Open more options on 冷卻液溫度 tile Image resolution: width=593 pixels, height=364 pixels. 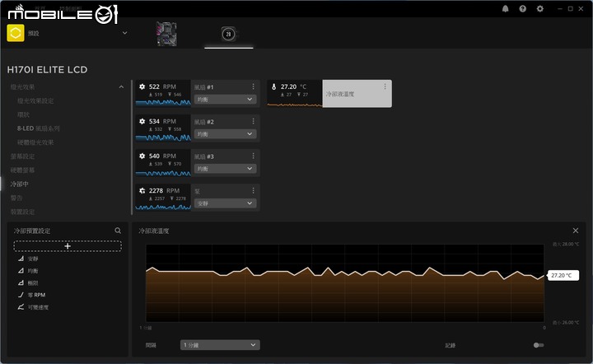385,86
